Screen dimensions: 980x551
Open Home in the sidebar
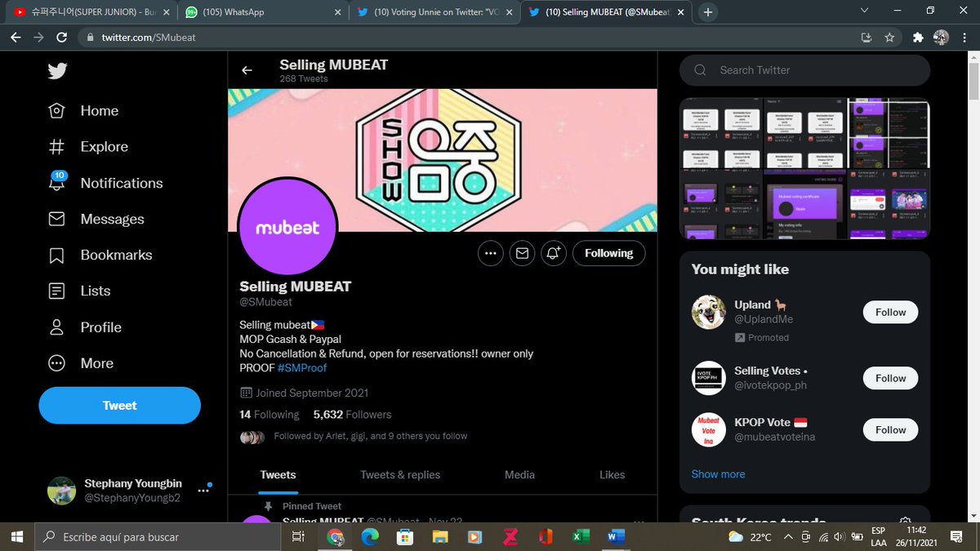(x=83, y=111)
